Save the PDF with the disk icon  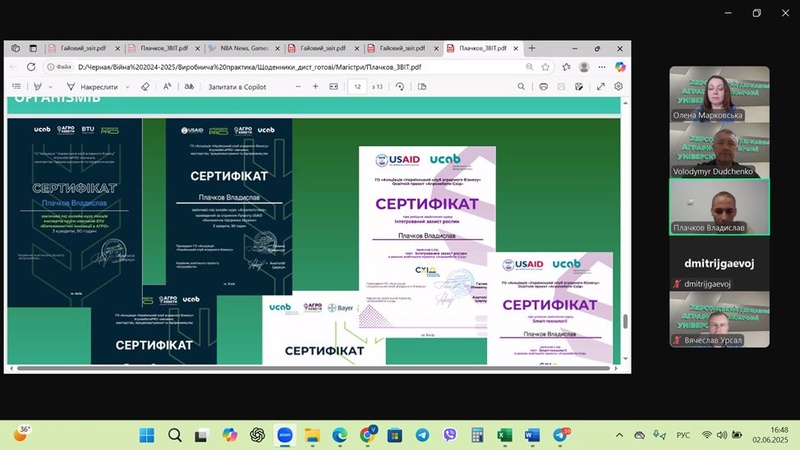(561, 87)
